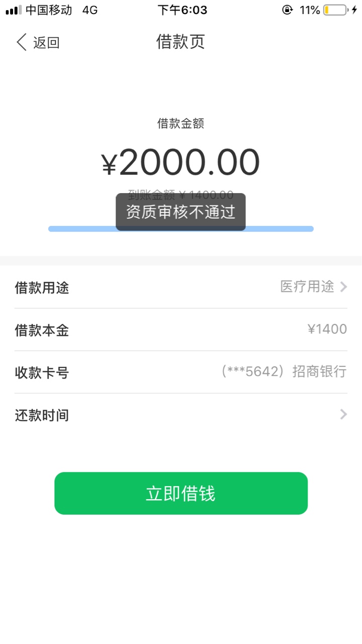Image resolution: width=362 pixels, height=644 pixels.
Task: Tap the rotation lock status icon
Action: pyautogui.click(x=288, y=10)
